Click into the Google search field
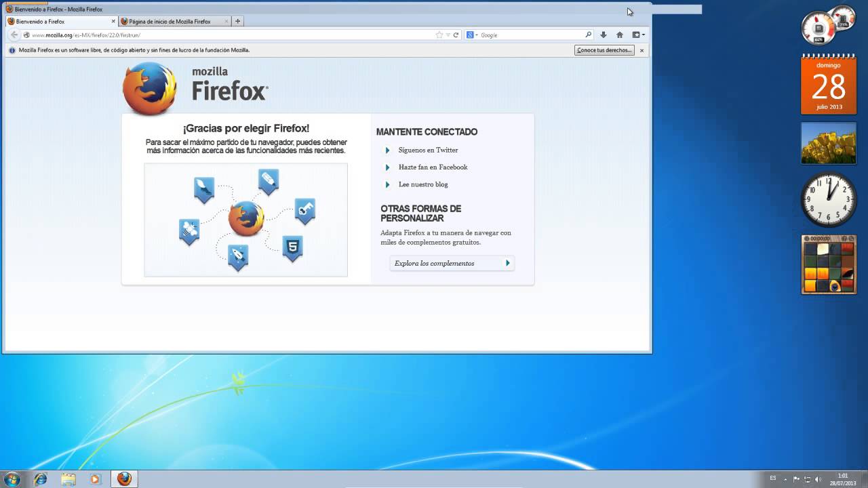Viewport: 868px width, 488px height. tap(531, 35)
